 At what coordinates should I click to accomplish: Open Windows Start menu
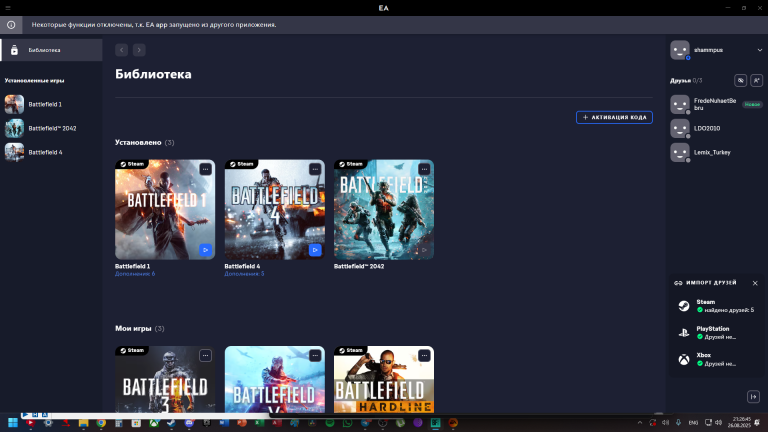13,423
